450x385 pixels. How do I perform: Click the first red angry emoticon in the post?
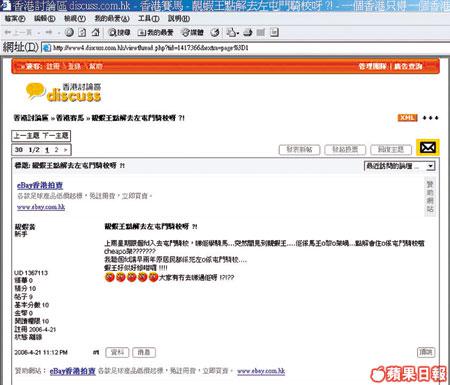point(110,277)
